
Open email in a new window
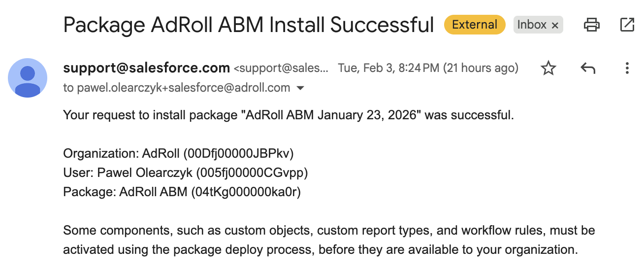coord(627,25)
